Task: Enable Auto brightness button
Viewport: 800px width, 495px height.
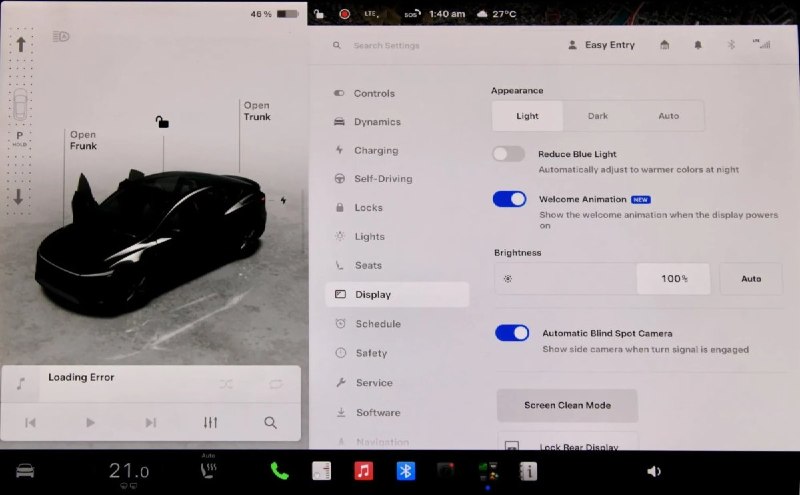Action: [x=751, y=279]
